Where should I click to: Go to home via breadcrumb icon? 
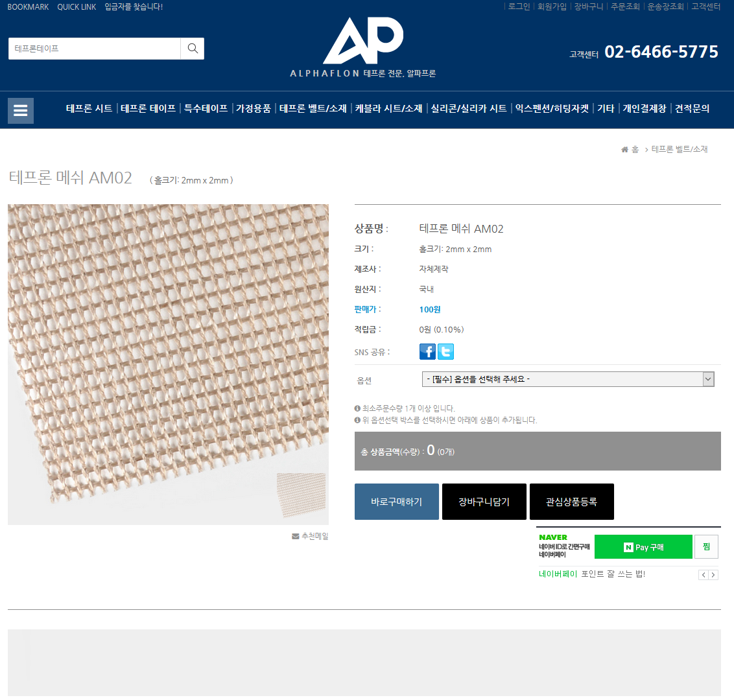tap(625, 150)
